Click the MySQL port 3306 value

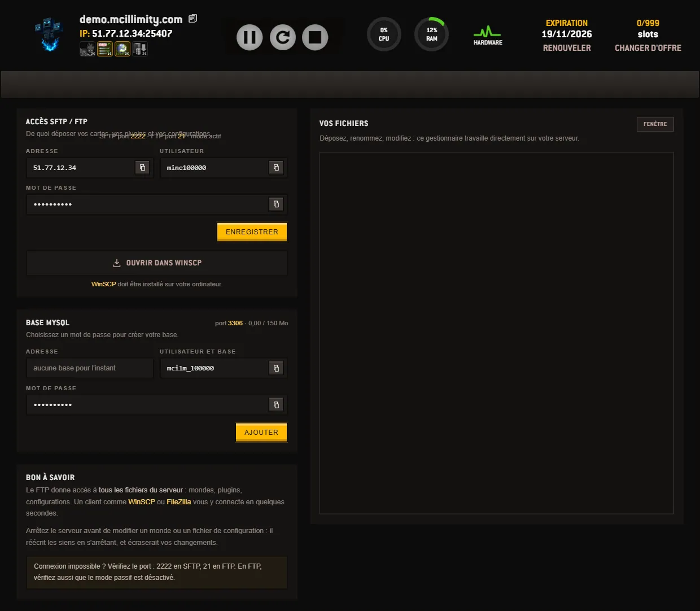click(x=235, y=323)
